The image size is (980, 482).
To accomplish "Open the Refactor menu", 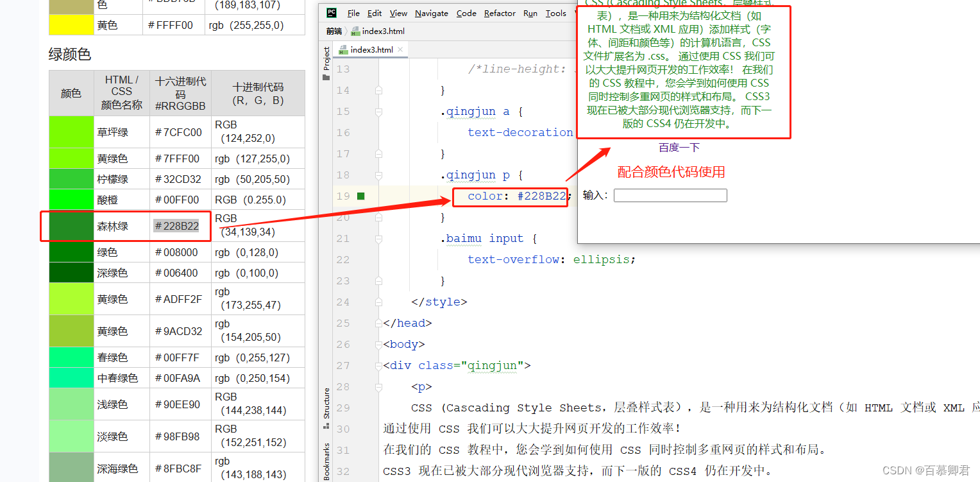I will [x=500, y=13].
